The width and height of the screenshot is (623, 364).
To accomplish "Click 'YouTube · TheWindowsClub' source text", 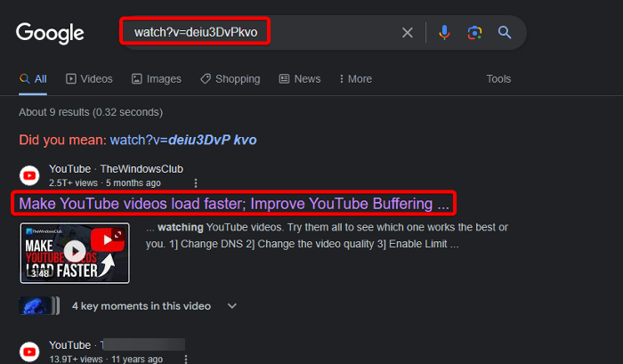I will (x=116, y=169).
